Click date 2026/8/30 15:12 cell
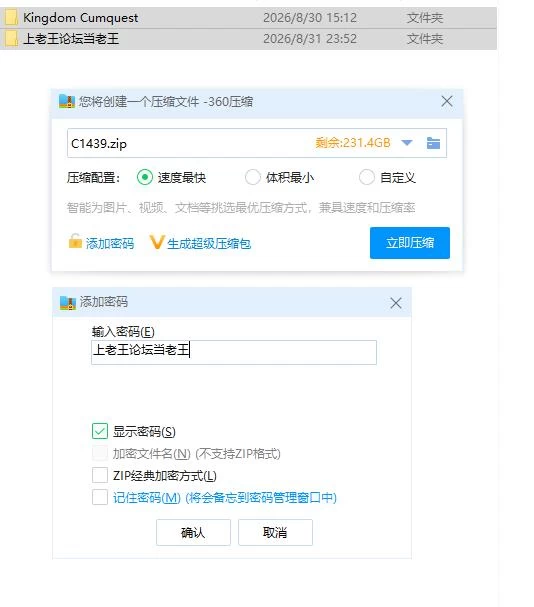The width and height of the screenshot is (534, 607). point(310,18)
